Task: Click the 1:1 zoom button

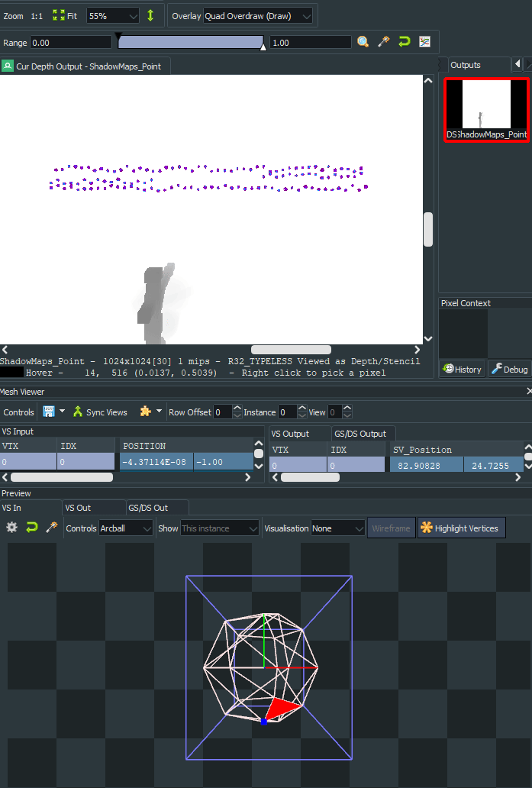Action: click(x=37, y=15)
